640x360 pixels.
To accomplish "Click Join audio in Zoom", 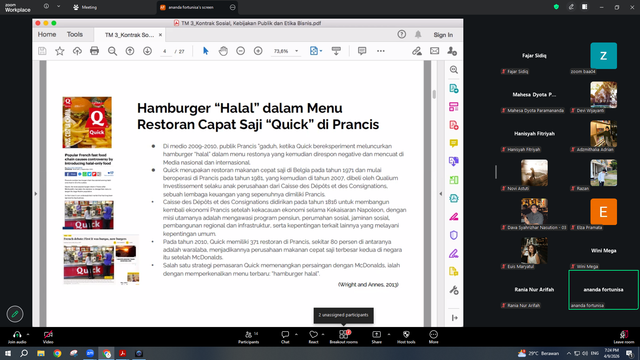I will click(17, 337).
